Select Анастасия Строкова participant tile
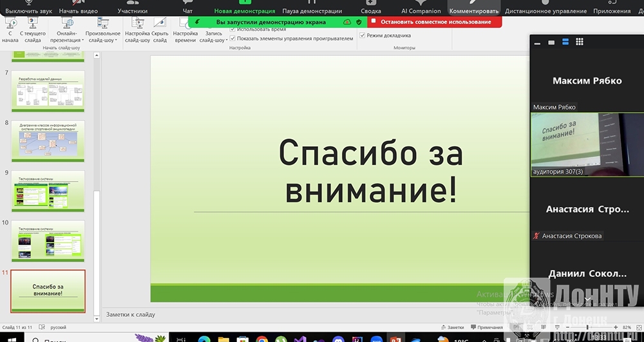Image resolution: width=644 pixels, height=342 pixels. tap(587, 209)
